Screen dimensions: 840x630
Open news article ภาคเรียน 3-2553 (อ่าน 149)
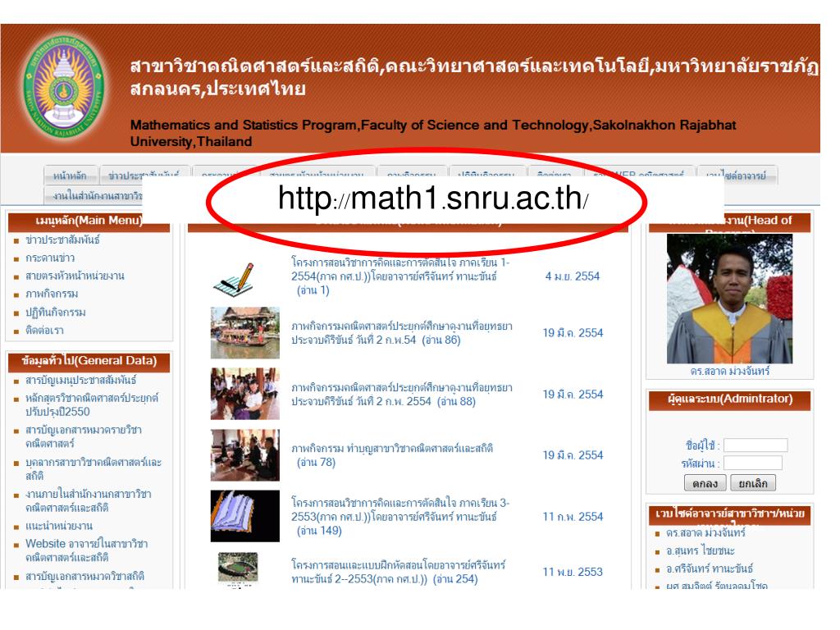point(400,517)
